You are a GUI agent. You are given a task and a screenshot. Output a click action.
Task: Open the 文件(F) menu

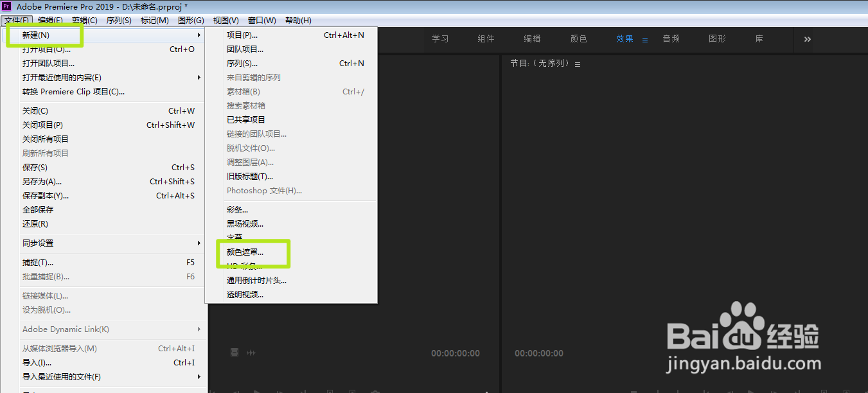[17, 21]
